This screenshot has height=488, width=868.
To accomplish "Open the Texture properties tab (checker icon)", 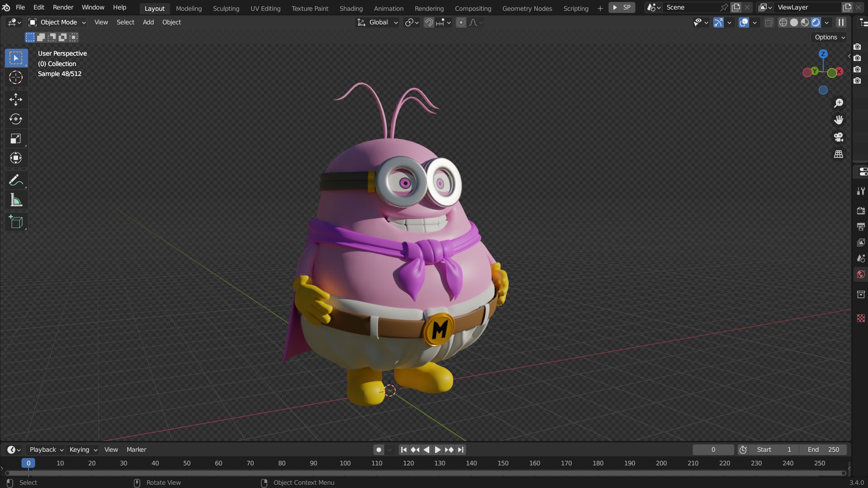I will 861,318.
